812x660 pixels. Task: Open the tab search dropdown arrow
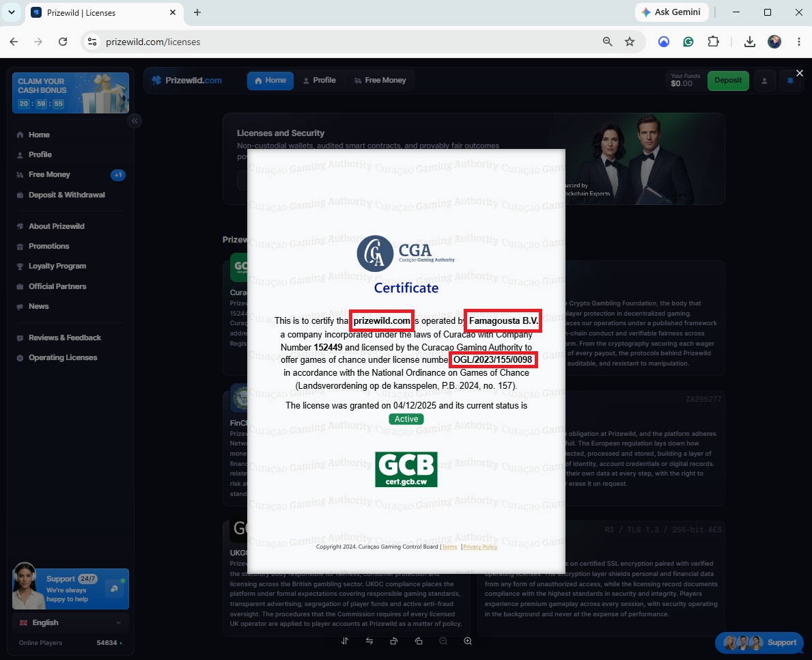click(x=12, y=12)
